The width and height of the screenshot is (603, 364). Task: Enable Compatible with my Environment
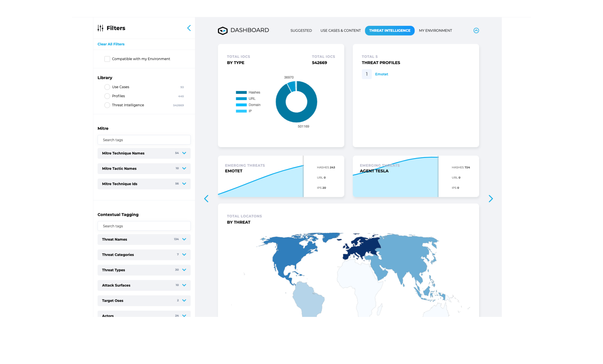107,59
